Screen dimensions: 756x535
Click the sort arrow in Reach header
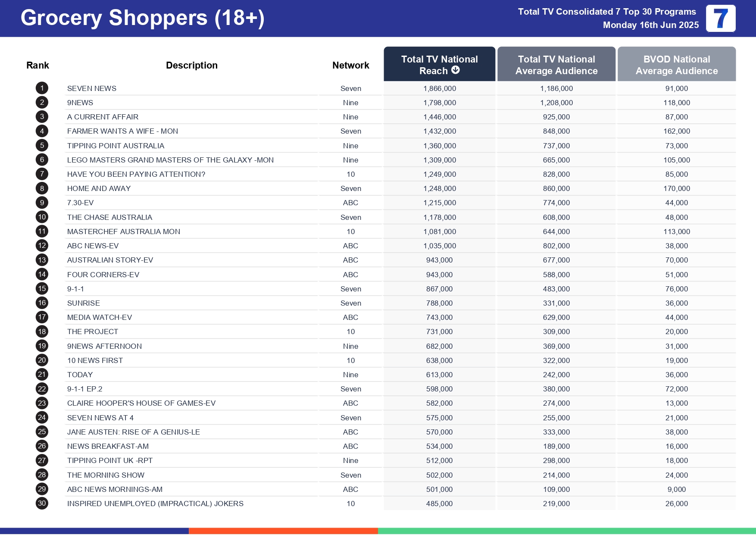click(x=455, y=70)
